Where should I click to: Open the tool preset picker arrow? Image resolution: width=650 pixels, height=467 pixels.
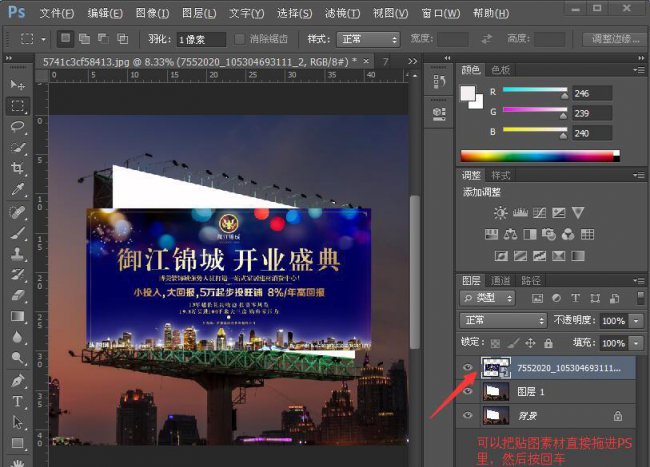[44, 40]
